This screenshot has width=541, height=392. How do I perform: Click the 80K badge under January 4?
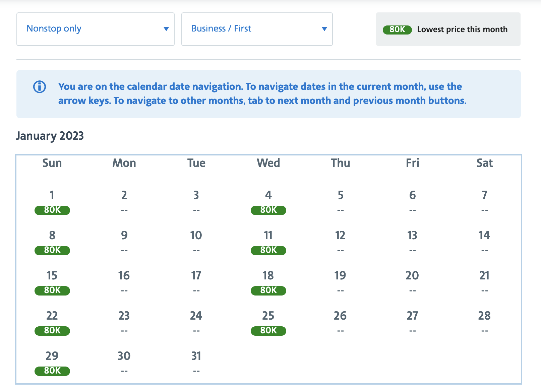tap(268, 210)
